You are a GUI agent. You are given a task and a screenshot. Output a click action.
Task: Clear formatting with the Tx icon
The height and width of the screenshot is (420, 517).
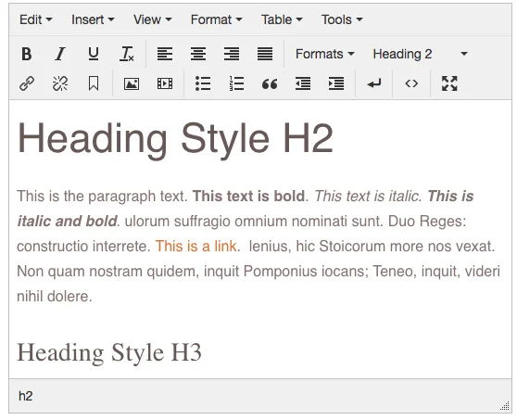tap(127, 54)
